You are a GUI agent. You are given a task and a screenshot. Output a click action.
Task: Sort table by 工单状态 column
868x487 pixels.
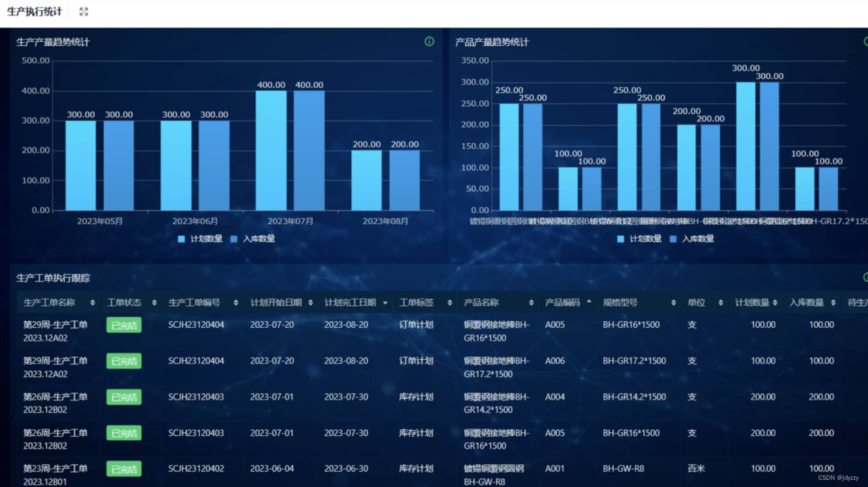pyautogui.click(x=154, y=302)
